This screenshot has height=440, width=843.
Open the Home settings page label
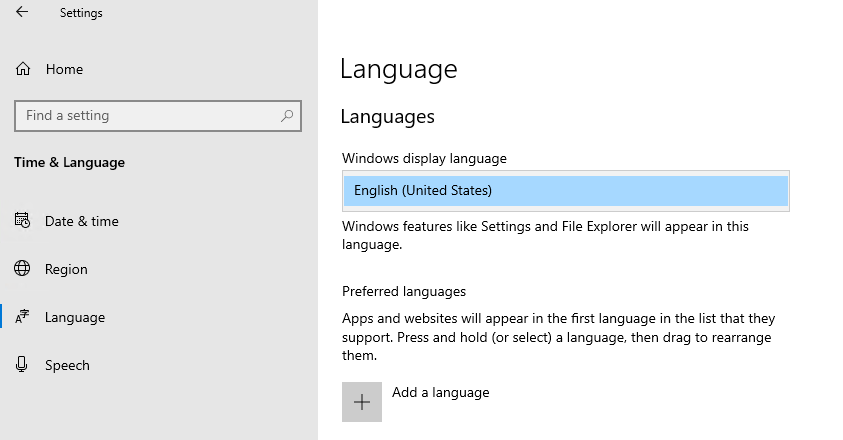coord(65,69)
